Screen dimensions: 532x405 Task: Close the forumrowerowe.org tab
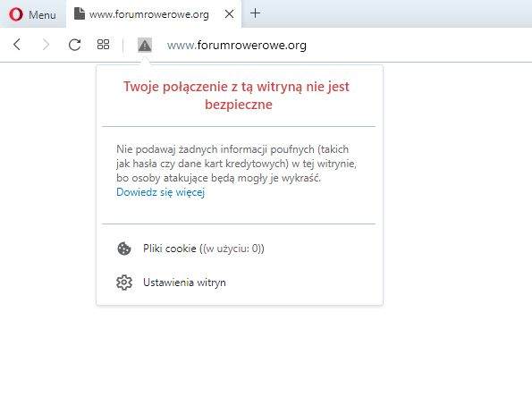230,14
